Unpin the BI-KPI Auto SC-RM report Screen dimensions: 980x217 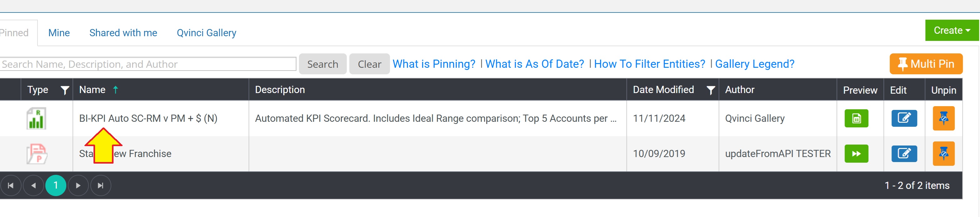[x=943, y=118]
